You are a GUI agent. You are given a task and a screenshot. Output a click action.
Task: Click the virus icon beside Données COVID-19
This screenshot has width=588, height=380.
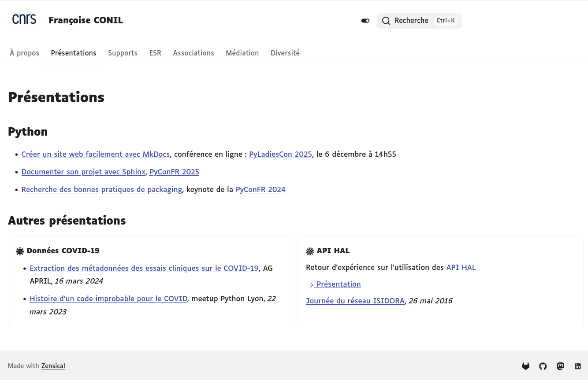click(x=20, y=251)
